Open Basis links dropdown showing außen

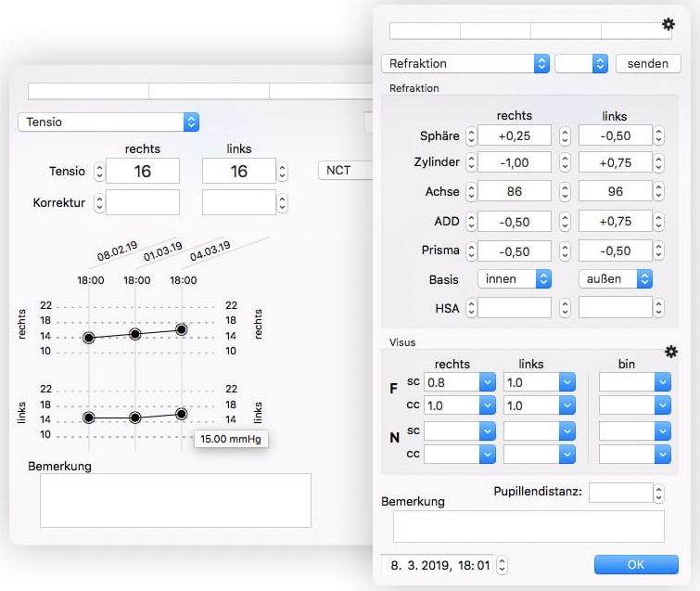616,278
